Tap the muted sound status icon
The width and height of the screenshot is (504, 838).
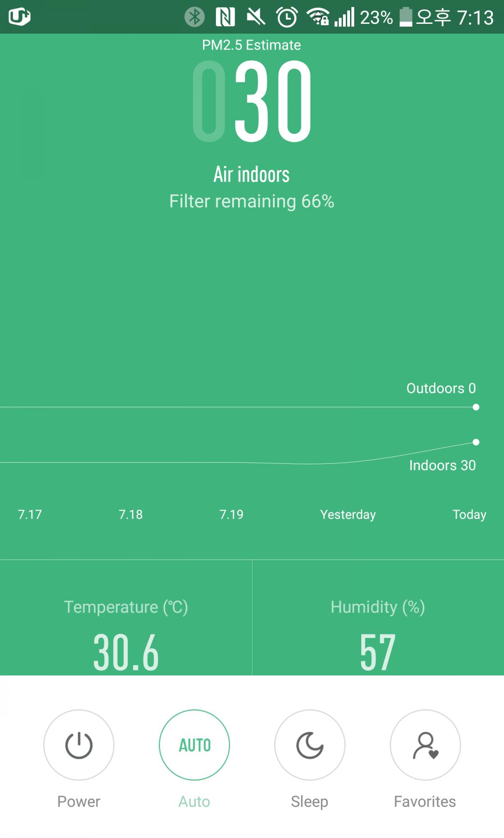coord(256,17)
